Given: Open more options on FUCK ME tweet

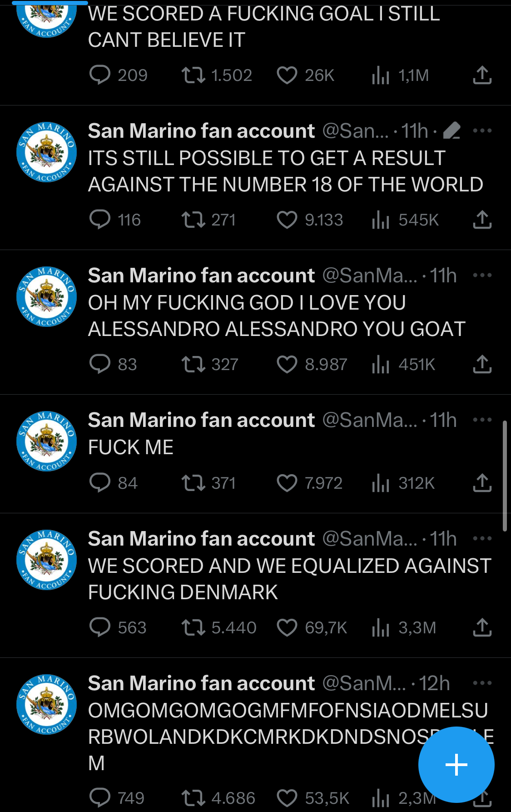Looking at the screenshot, I should click(x=482, y=420).
